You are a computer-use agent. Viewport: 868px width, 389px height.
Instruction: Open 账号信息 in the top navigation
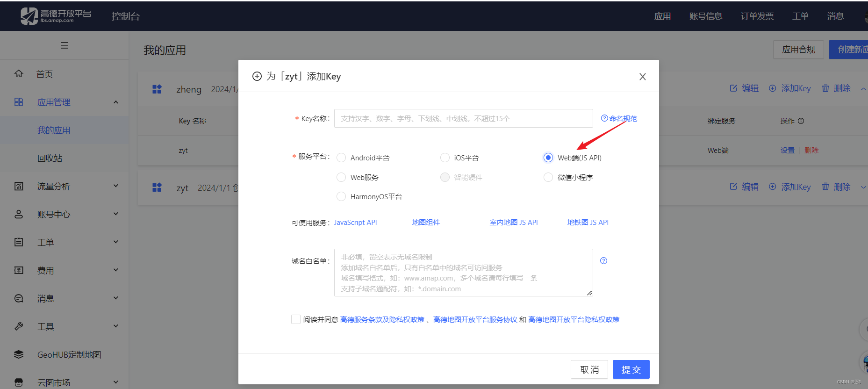[x=706, y=16]
